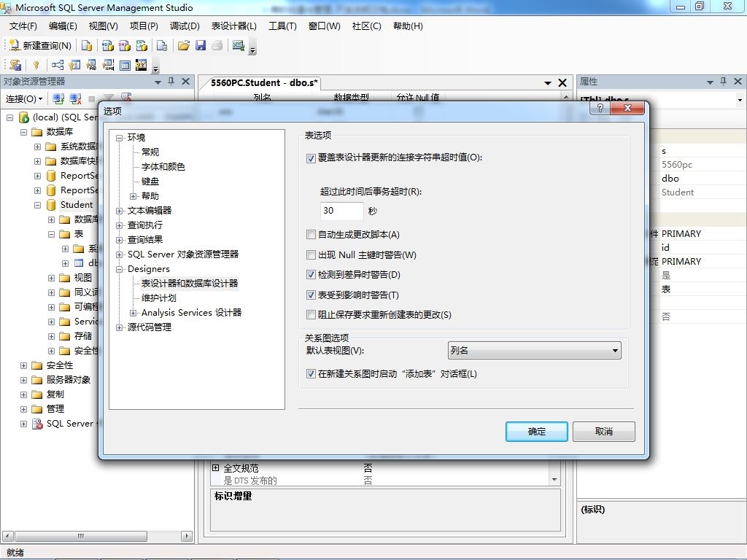Enable 出现 Null 主键时警告 checkbox
This screenshot has height=560, width=747.
(x=311, y=254)
